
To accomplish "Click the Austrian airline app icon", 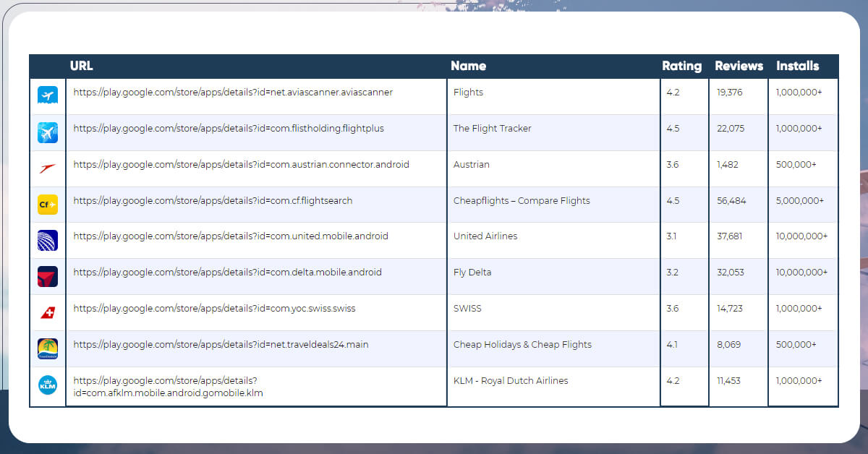I will point(48,168).
